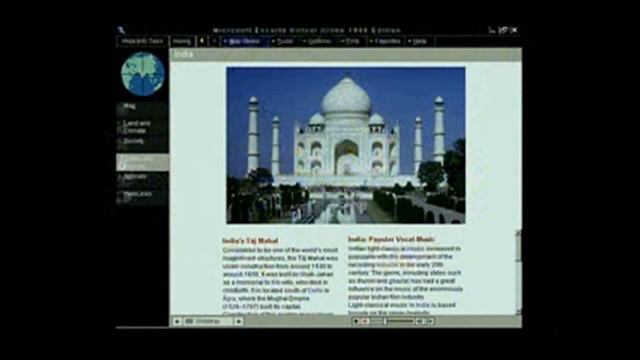The height and width of the screenshot is (360, 640).
Task: Click the "India: Popular Vocal Music" heading
Action: (391, 239)
